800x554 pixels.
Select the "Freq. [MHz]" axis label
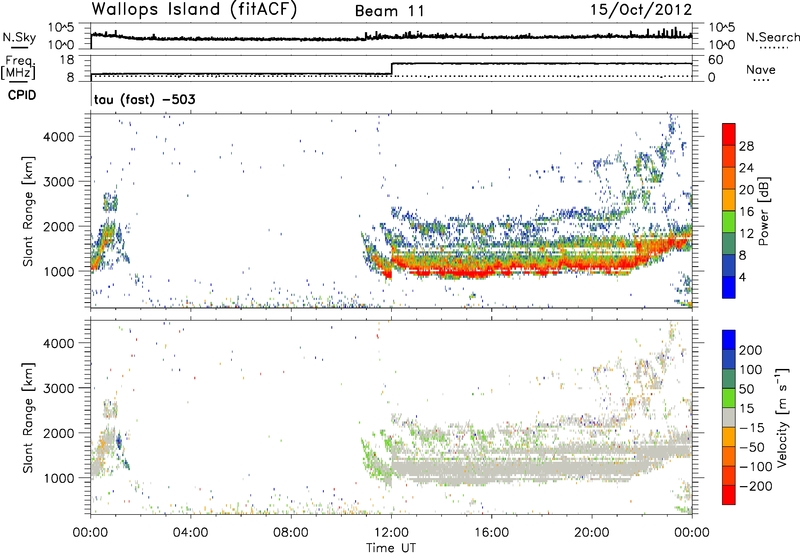(20, 67)
